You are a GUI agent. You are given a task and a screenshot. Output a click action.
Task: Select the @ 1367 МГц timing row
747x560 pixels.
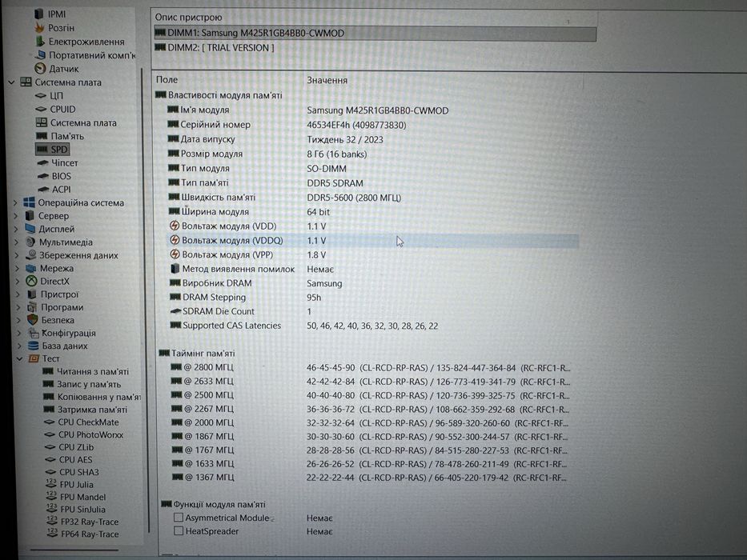point(371,477)
